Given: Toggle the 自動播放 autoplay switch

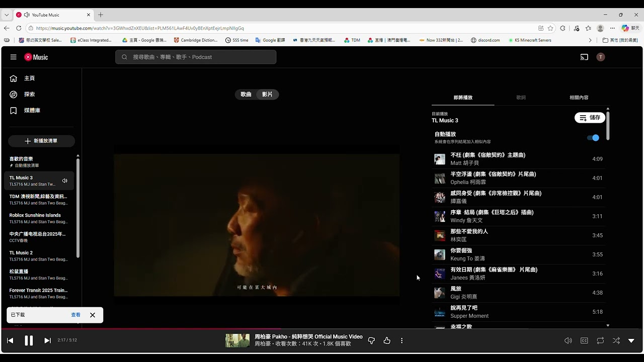Looking at the screenshot, I should coord(593,138).
